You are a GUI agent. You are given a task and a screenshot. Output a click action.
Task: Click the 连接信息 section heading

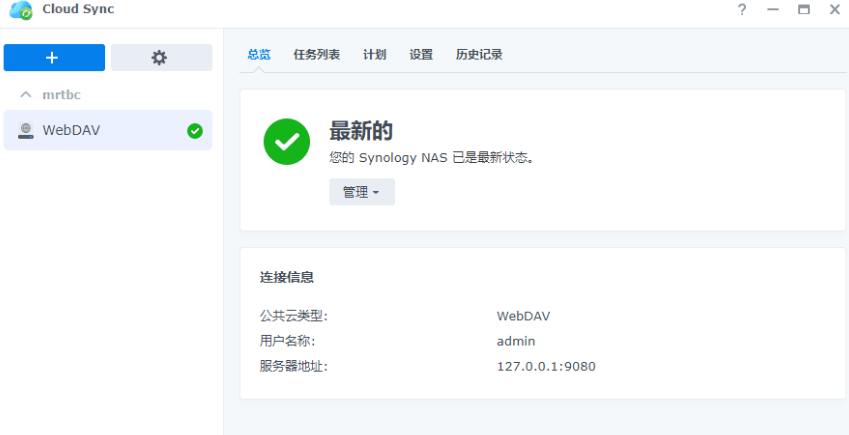pos(286,278)
